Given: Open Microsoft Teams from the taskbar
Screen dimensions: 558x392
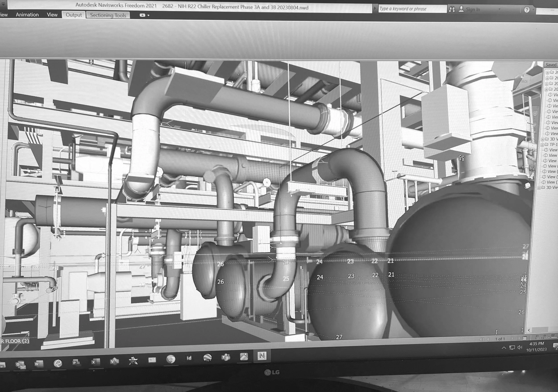Looking at the screenshot, I should [226, 357].
